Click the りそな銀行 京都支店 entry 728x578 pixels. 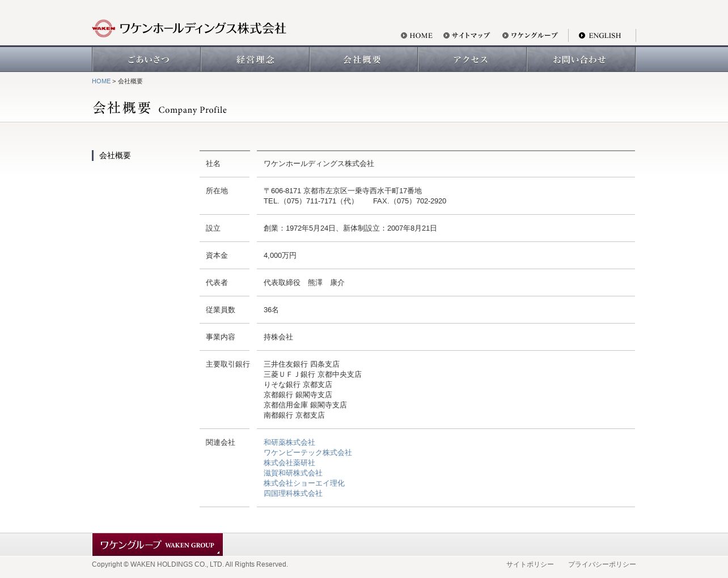pos(298,385)
